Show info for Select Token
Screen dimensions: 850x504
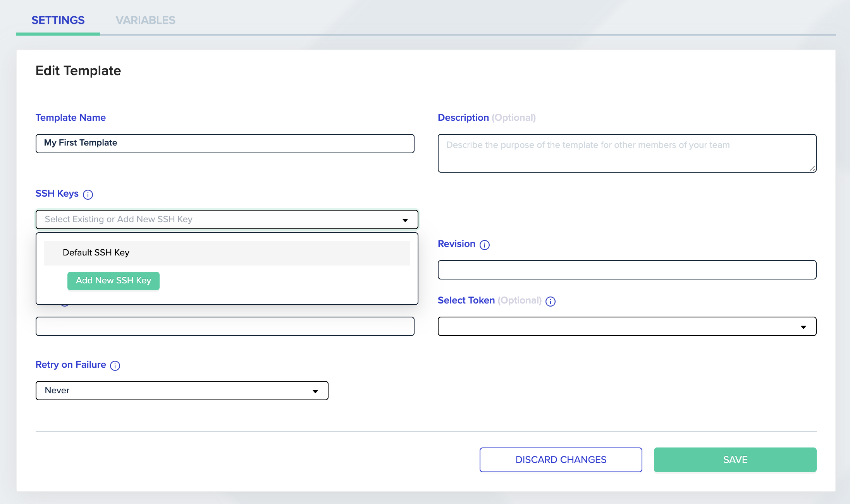tap(551, 301)
